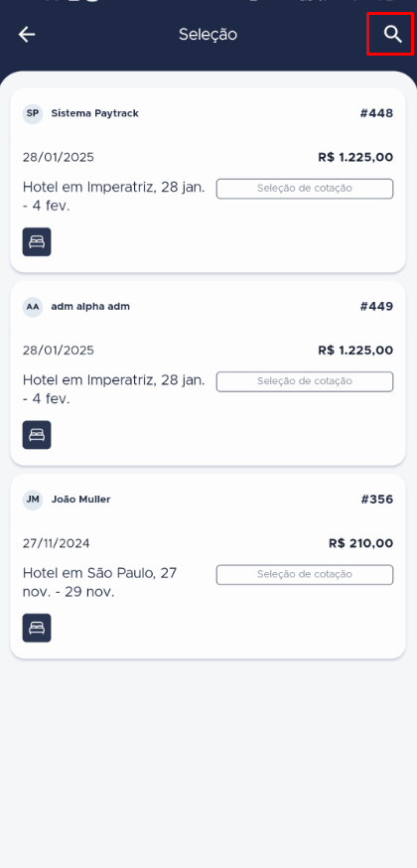
Task: Tap the Seleção screen title
Action: [x=208, y=35]
